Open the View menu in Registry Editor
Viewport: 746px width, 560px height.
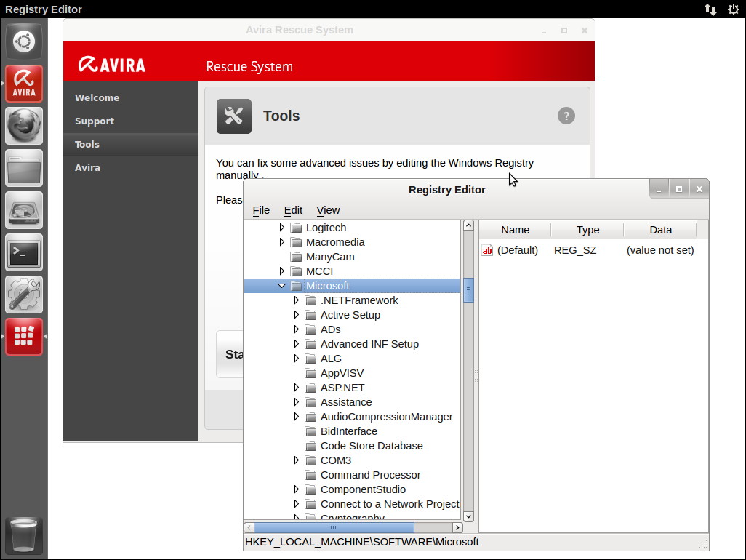tap(328, 210)
